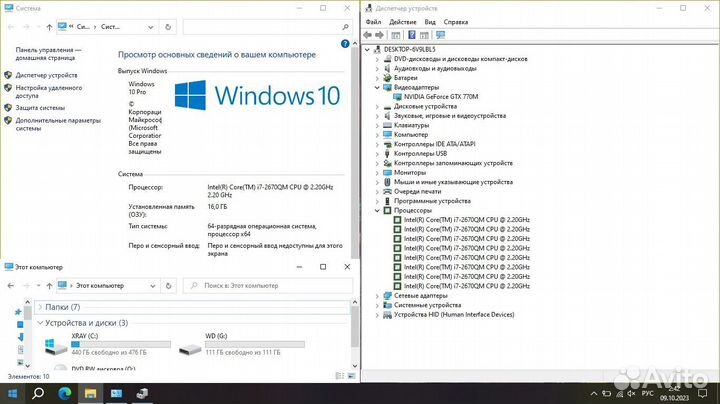
Task: Click search box Поиск в: Этот компьютер
Action: pos(268,286)
